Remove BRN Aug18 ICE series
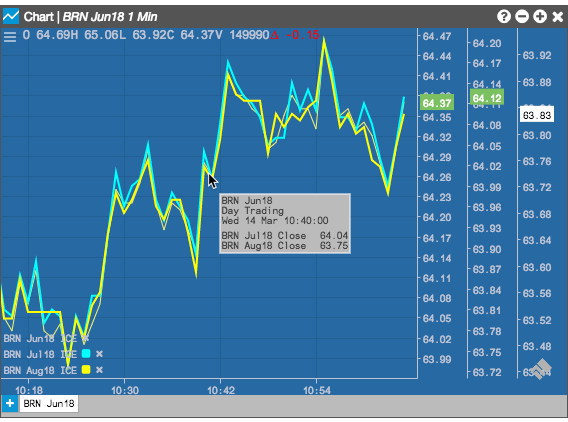Viewport: 568px width, 422px height. [x=99, y=370]
